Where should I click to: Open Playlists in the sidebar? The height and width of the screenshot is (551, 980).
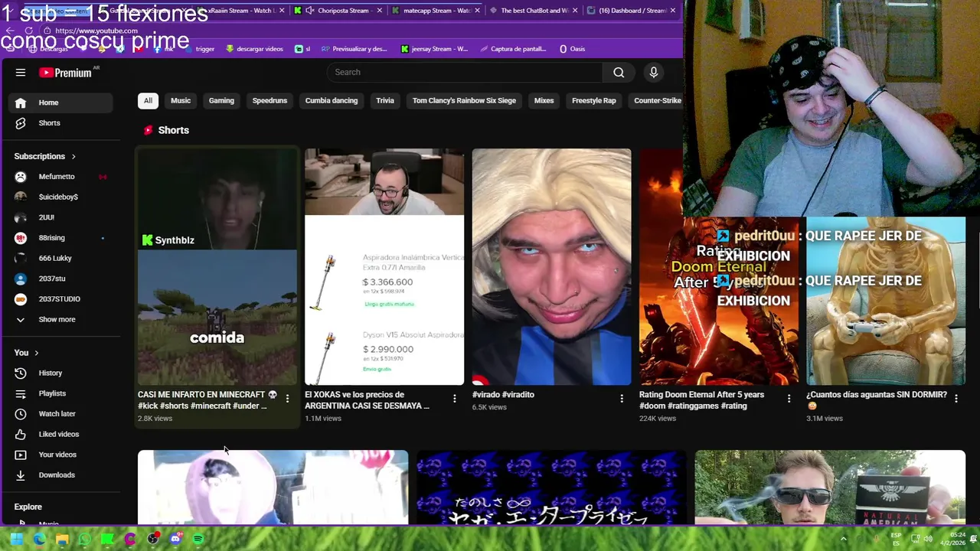click(x=60, y=393)
